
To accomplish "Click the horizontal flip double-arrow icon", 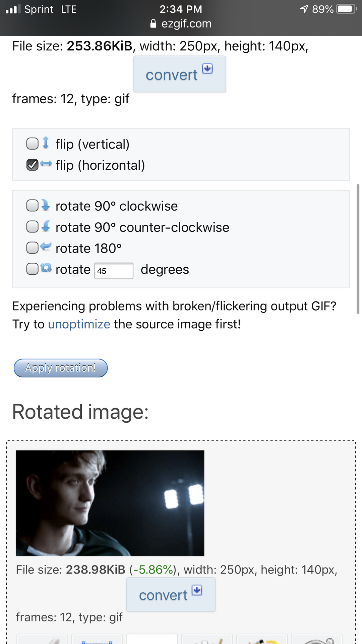I will pos(46,164).
